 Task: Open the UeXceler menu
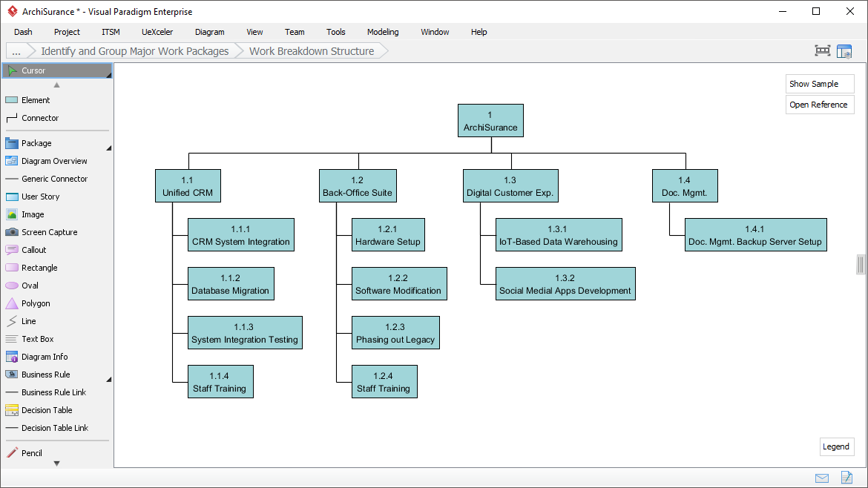point(157,32)
